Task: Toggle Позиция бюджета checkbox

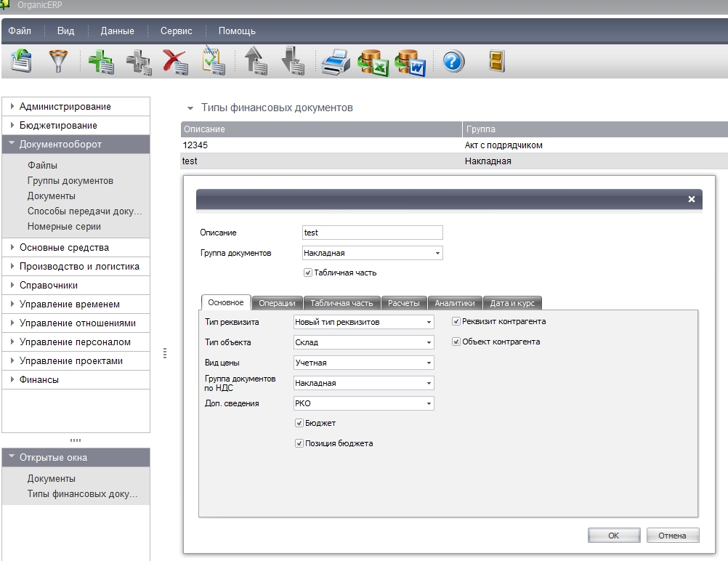Action: pyautogui.click(x=299, y=443)
